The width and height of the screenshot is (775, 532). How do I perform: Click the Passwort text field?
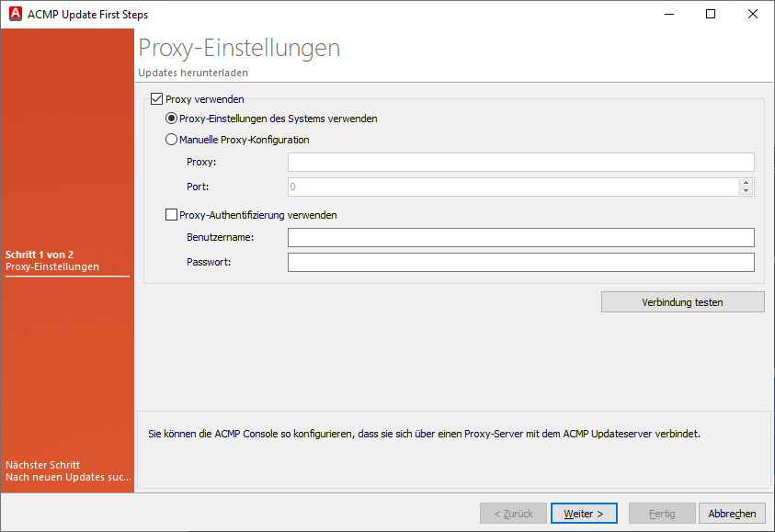click(x=520, y=263)
